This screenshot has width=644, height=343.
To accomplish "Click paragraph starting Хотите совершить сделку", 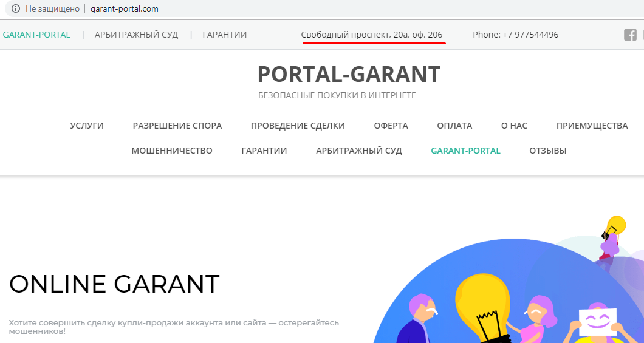I will 174,327.
